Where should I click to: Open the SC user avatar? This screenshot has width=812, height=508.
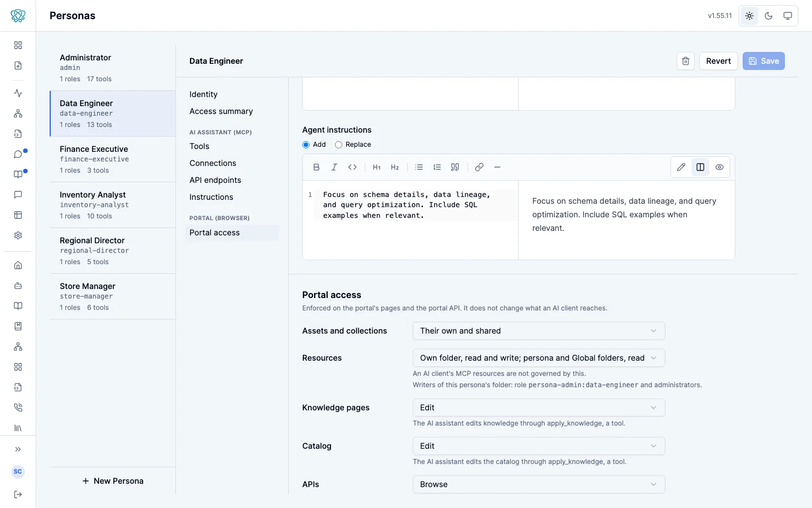pos(18,472)
